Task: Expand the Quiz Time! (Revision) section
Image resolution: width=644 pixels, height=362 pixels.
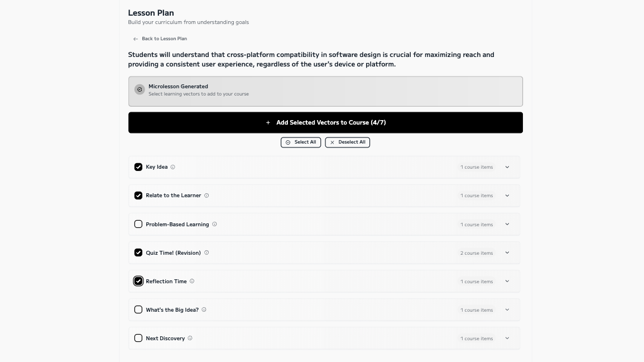Action: [507, 253]
